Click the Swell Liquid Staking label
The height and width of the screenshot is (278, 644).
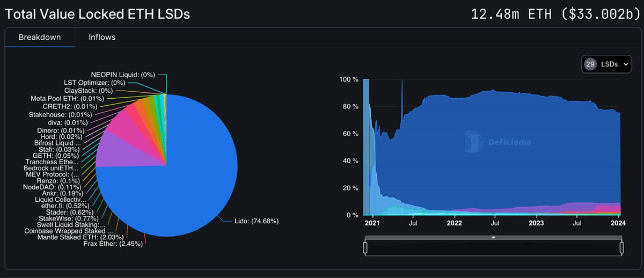click(71, 224)
